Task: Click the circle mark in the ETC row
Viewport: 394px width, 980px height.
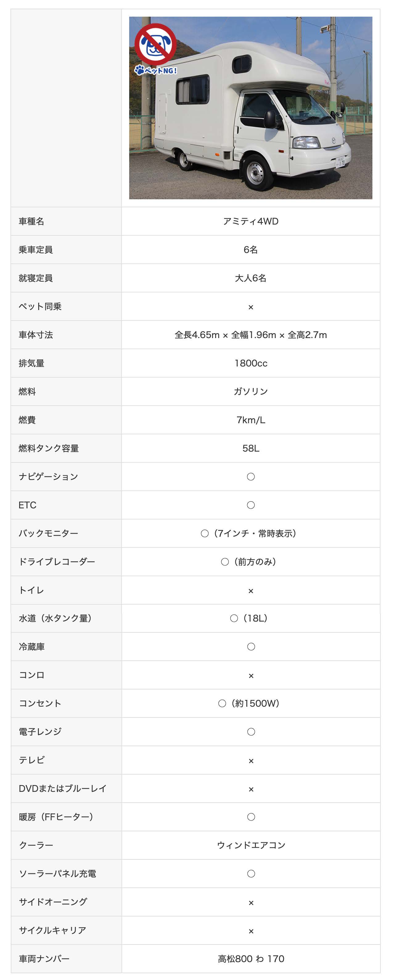Action: click(251, 505)
